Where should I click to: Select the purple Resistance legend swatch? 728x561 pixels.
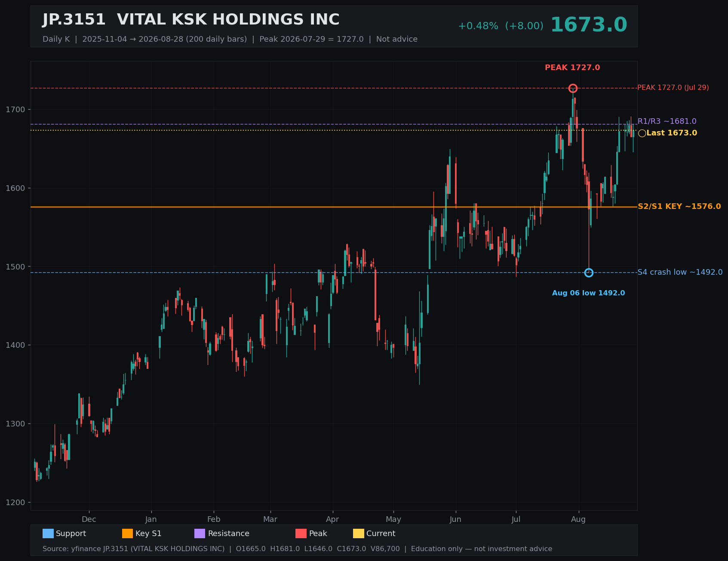point(200,533)
